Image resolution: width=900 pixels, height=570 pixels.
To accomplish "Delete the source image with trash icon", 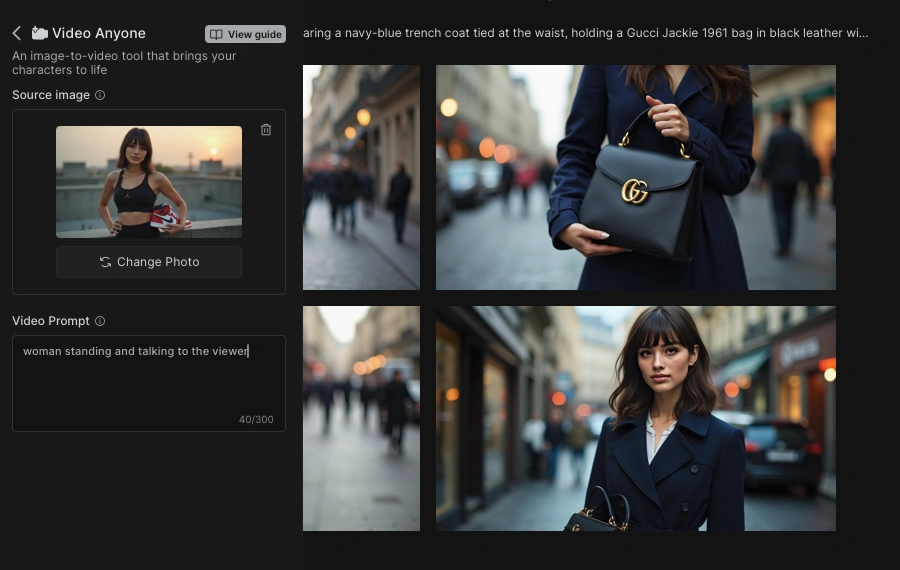I will (266, 130).
